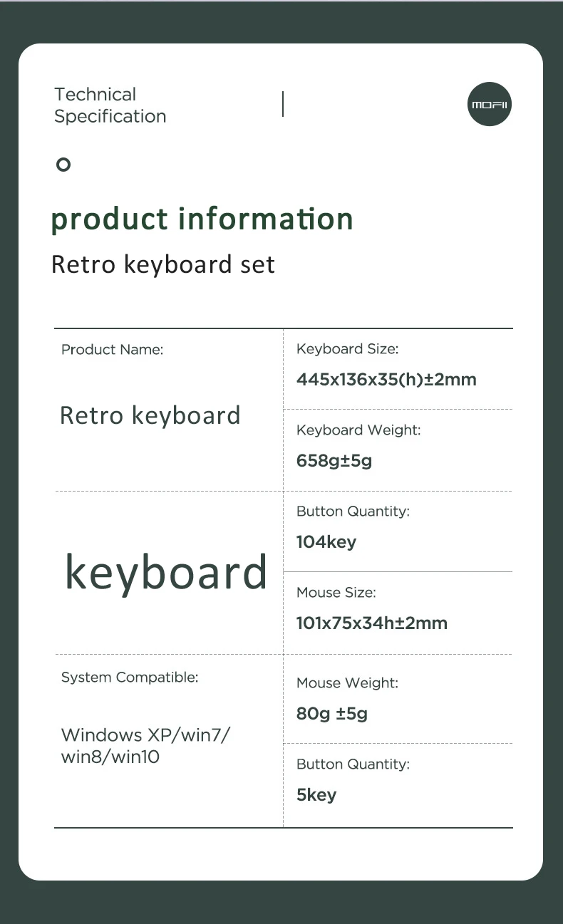Click the round MOFII logo badge
563x924 pixels.
click(490, 105)
